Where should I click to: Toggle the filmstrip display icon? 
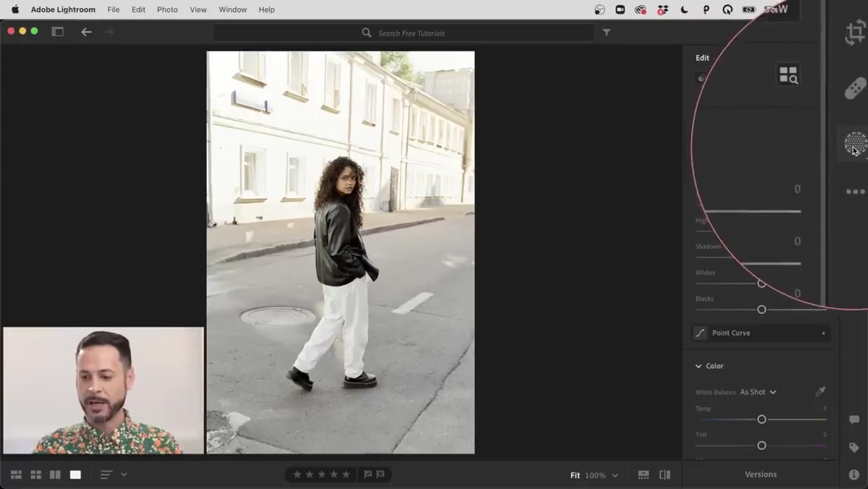643,475
